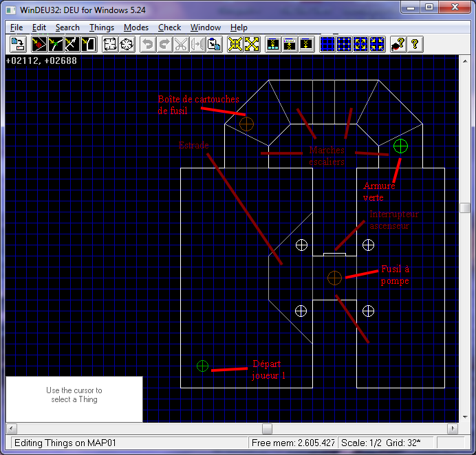Screen dimensions: 476x455
Task: Insert polygon object toolbar icon
Action: [127, 44]
